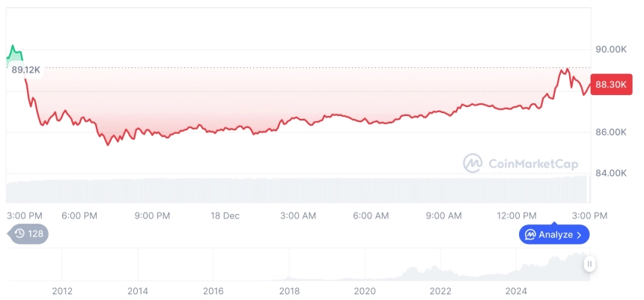Click the history clock icon beside 128
Viewport: 644px width, 300px height.
click(19, 233)
